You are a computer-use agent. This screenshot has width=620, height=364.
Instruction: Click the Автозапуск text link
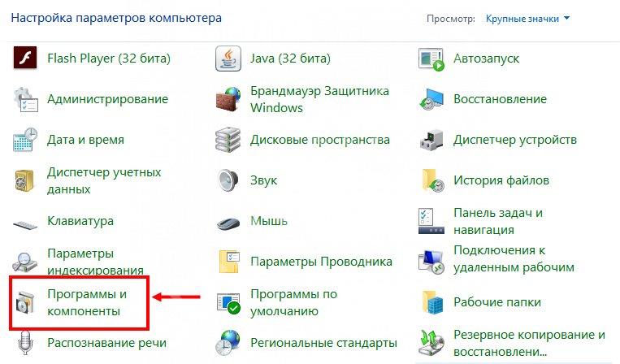tap(487, 58)
